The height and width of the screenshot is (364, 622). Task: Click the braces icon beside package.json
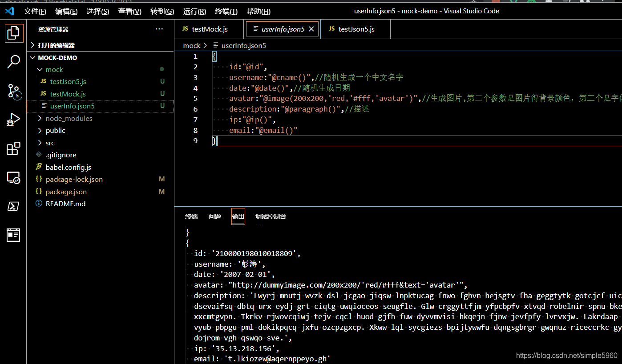coord(39,192)
